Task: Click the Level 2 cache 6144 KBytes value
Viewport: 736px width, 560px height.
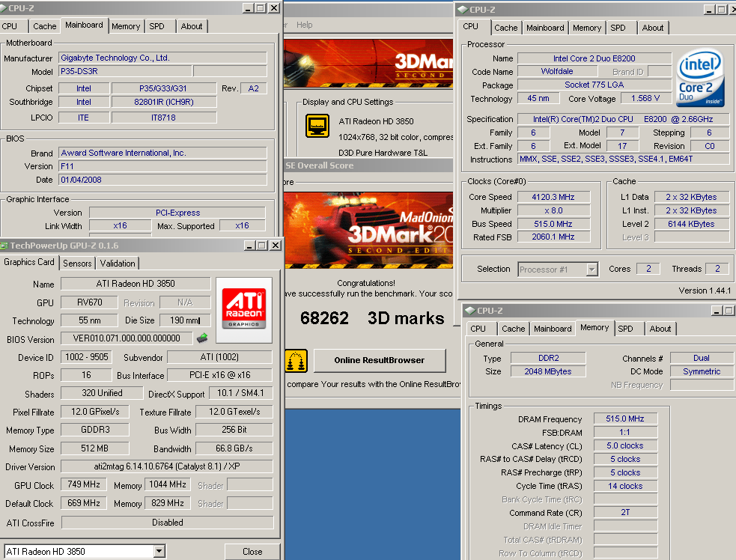Action: coord(691,225)
